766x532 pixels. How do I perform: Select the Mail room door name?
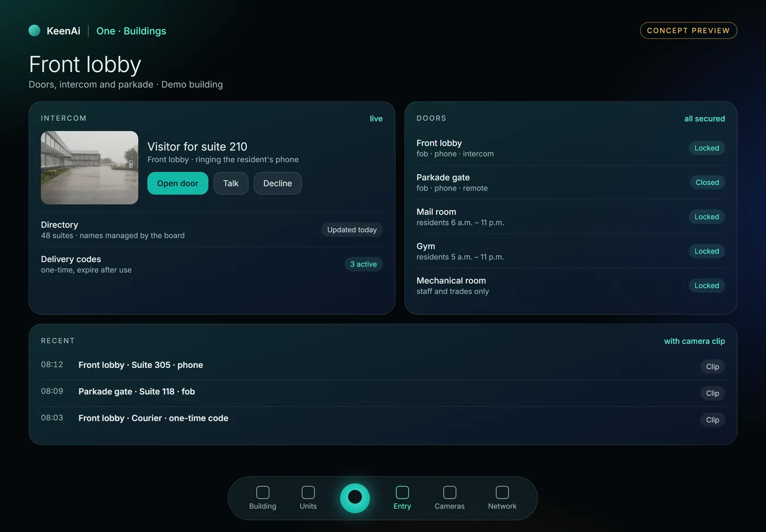click(x=436, y=212)
